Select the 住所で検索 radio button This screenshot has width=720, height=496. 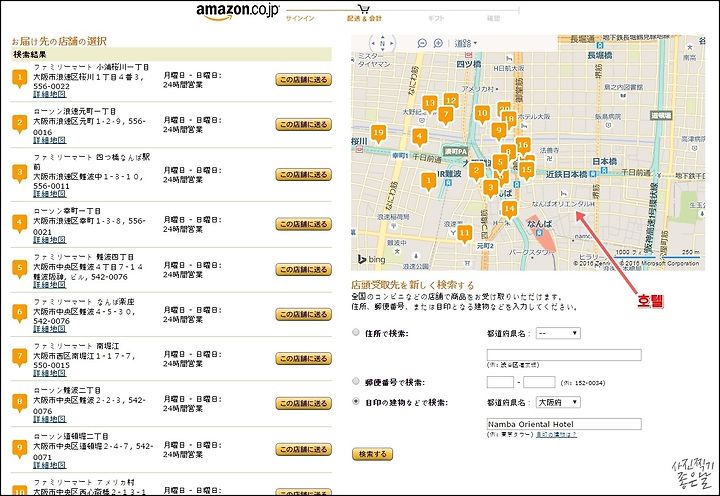click(x=355, y=332)
